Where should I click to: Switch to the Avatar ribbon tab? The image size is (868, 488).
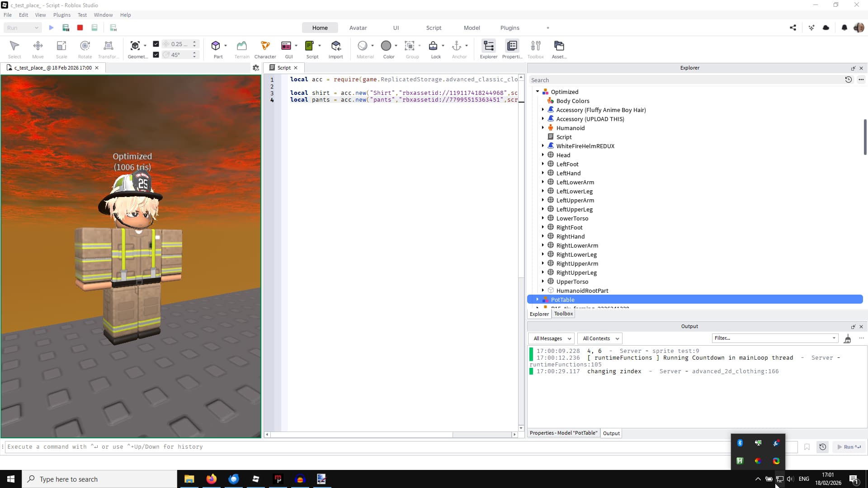click(x=358, y=28)
